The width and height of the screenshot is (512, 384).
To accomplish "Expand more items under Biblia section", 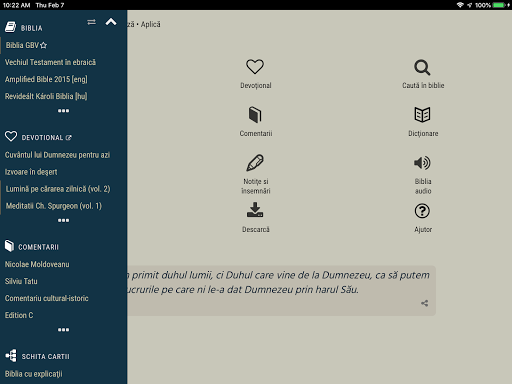I will click(63, 111).
